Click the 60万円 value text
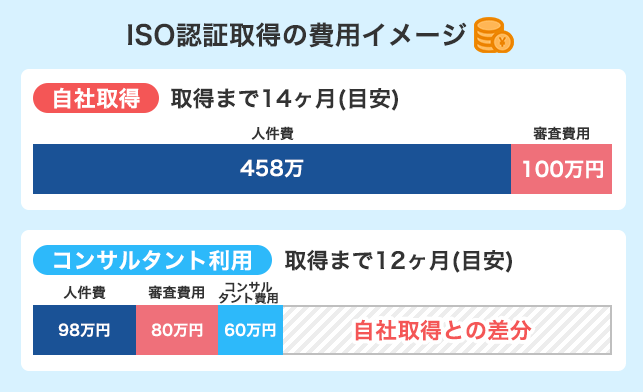643x392 pixels. click(x=250, y=330)
